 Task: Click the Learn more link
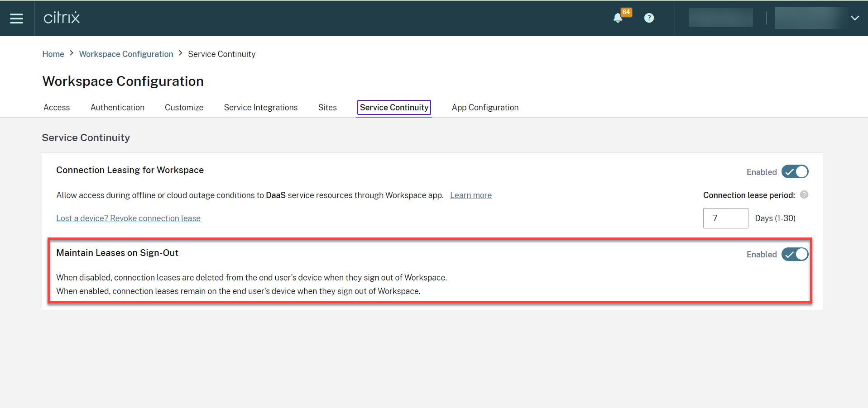(470, 195)
